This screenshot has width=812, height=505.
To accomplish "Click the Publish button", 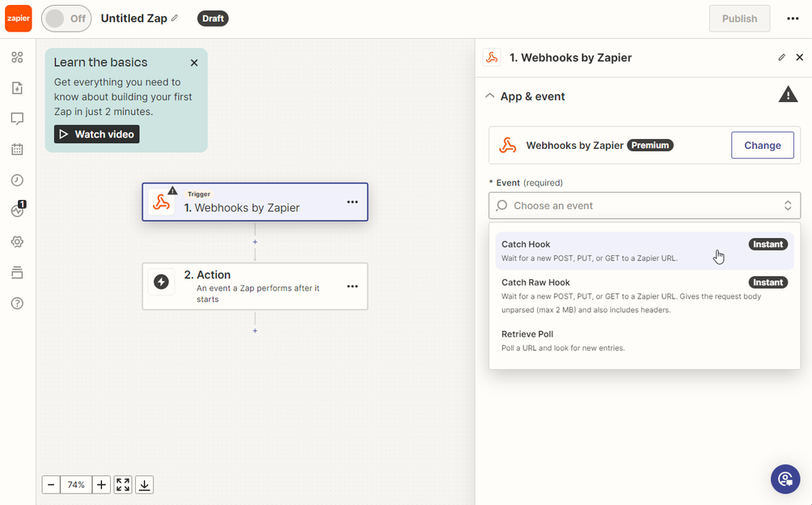I will coord(739,19).
